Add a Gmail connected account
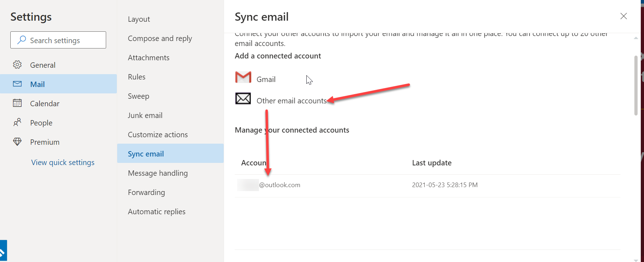Image resolution: width=644 pixels, height=262 pixels. (266, 79)
